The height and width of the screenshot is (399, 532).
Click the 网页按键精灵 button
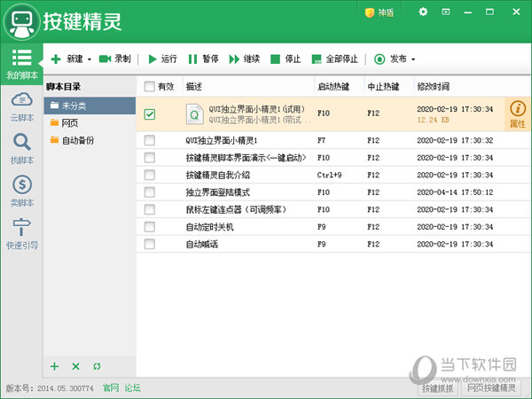(x=491, y=387)
